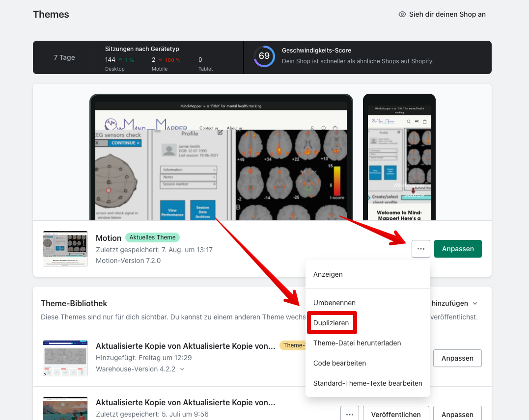Screen dimensions: 529x420
Task: Select 'Standard-Theme-Texte bearbeiten' menu entry
Action: [x=368, y=383]
